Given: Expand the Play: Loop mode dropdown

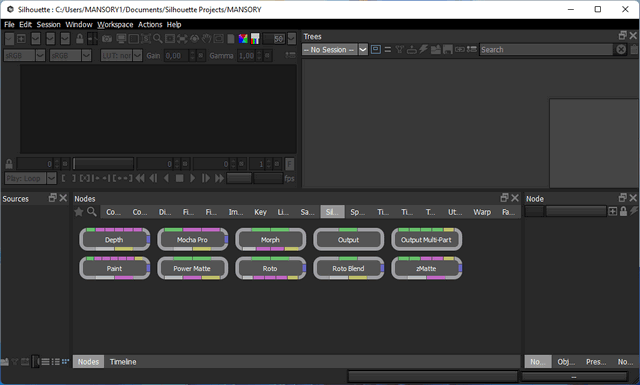Looking at the screenshot, I should click(51, 178).
